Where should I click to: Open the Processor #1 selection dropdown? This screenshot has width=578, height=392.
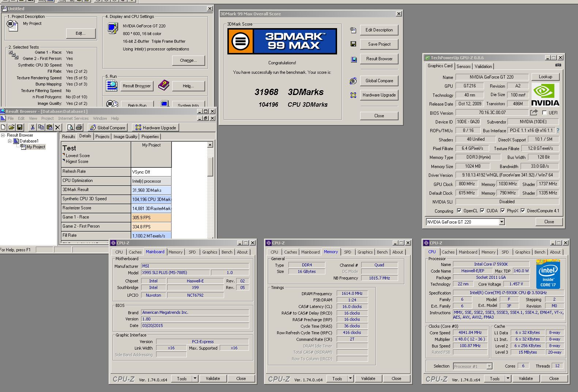click(x=489, y=366)
